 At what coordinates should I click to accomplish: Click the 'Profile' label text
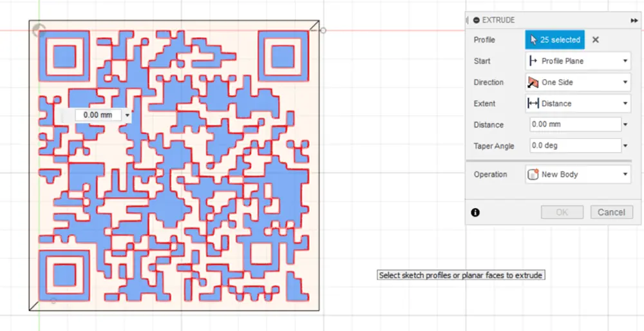[484, 40]
